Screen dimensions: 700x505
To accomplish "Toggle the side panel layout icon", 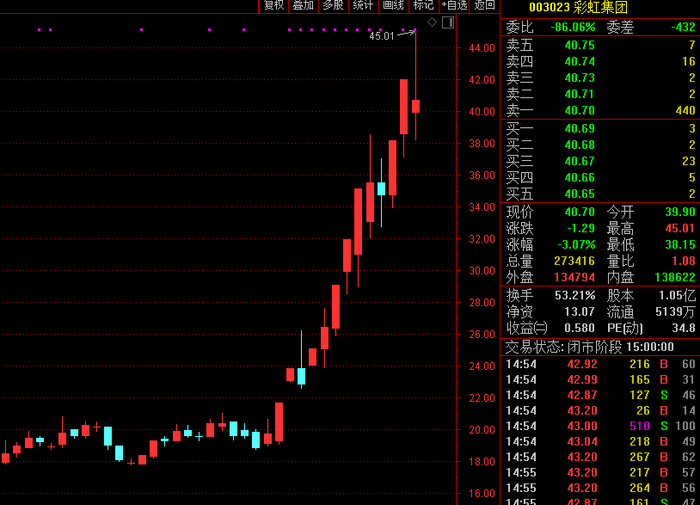I will pyautogui.click(x=448, y=22).
